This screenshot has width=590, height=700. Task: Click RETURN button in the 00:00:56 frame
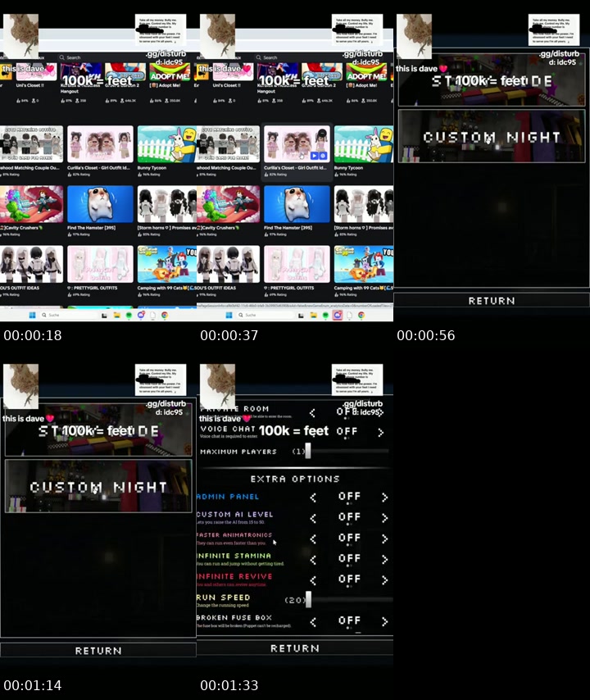[x=492, y=301]
